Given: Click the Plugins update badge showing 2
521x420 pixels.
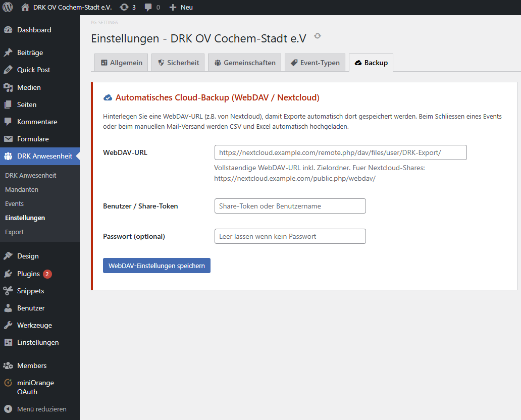Looking at the screenshot, I should coord(47,274).
